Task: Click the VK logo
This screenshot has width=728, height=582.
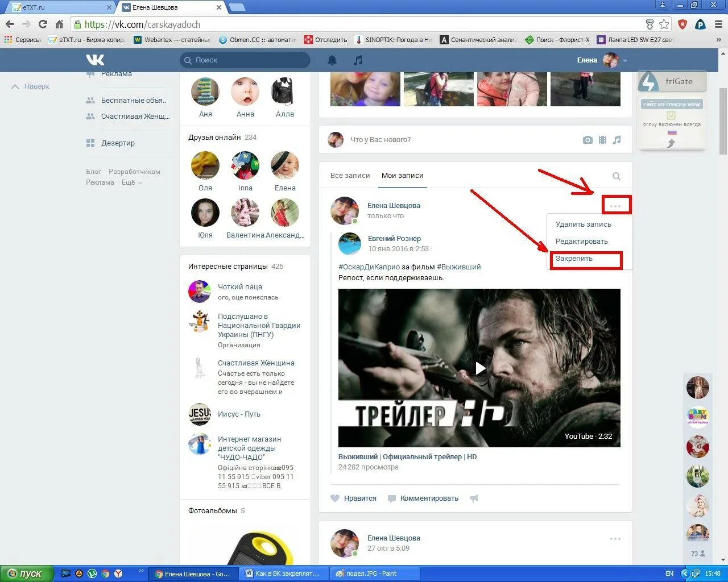Action: click(x=95, y=60)
